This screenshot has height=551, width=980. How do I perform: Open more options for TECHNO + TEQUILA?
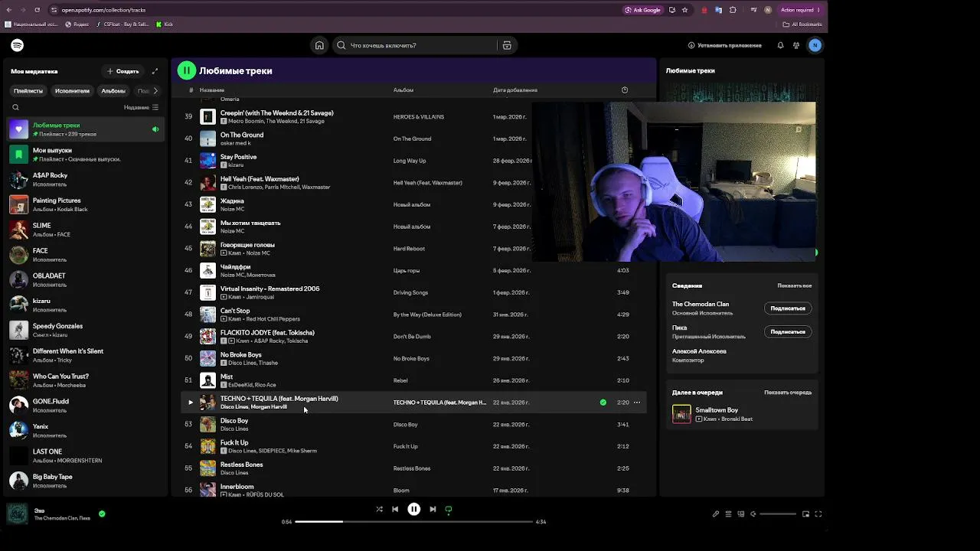637,403
